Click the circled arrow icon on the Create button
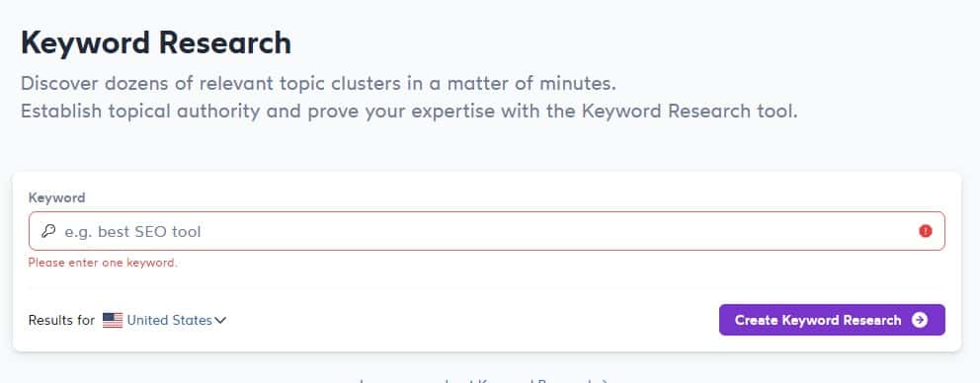980x383 pixels. click(920, 320)
